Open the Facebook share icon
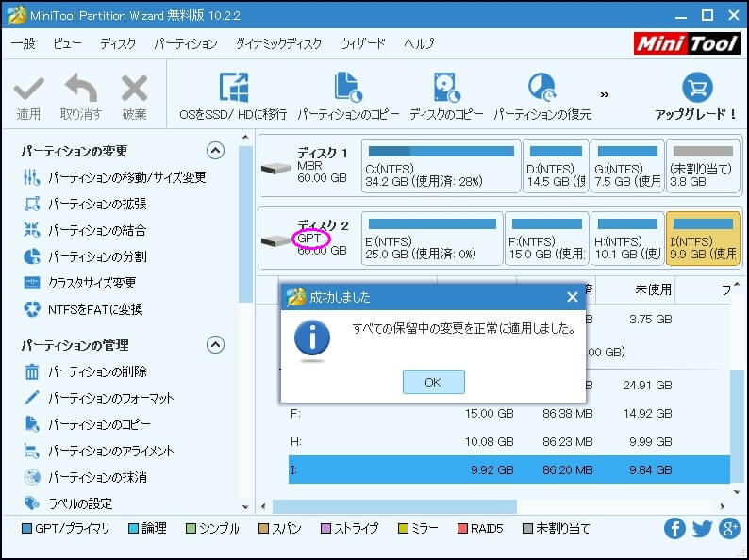 (x=674, y=529)
